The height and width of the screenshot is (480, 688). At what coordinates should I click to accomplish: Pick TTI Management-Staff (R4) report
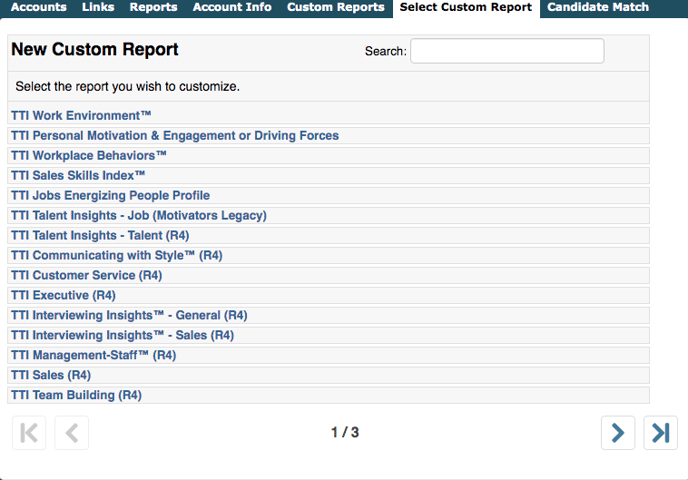pos(93,355)
